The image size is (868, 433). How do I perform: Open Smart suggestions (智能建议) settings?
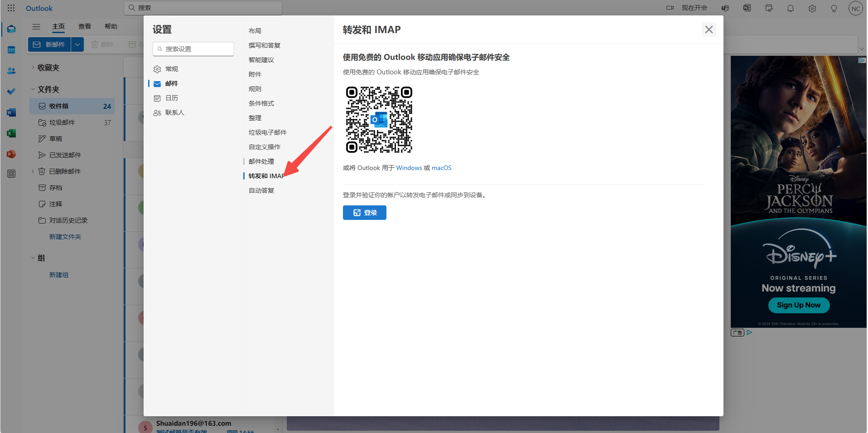click(261, 60)
